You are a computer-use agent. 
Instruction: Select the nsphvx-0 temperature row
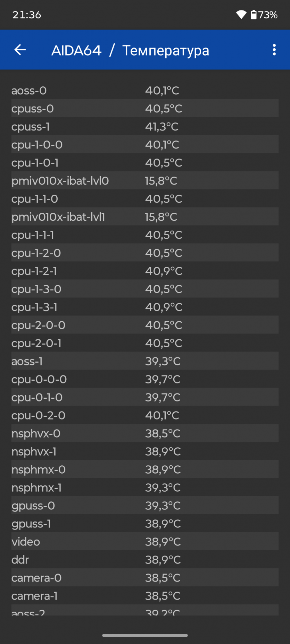click(145, 433)
